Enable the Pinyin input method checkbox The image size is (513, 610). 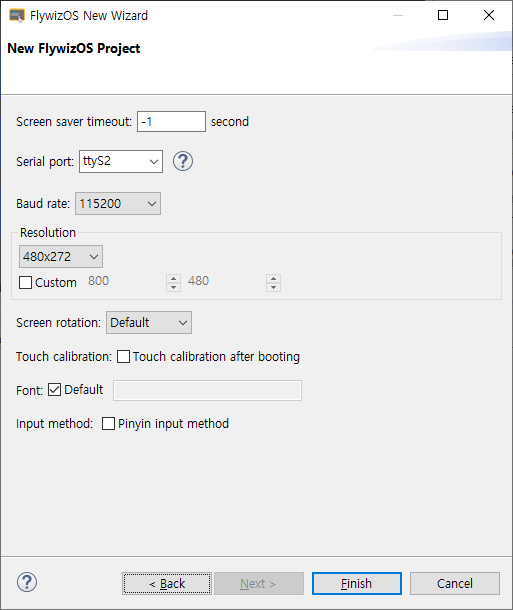(x=109, y=423)
